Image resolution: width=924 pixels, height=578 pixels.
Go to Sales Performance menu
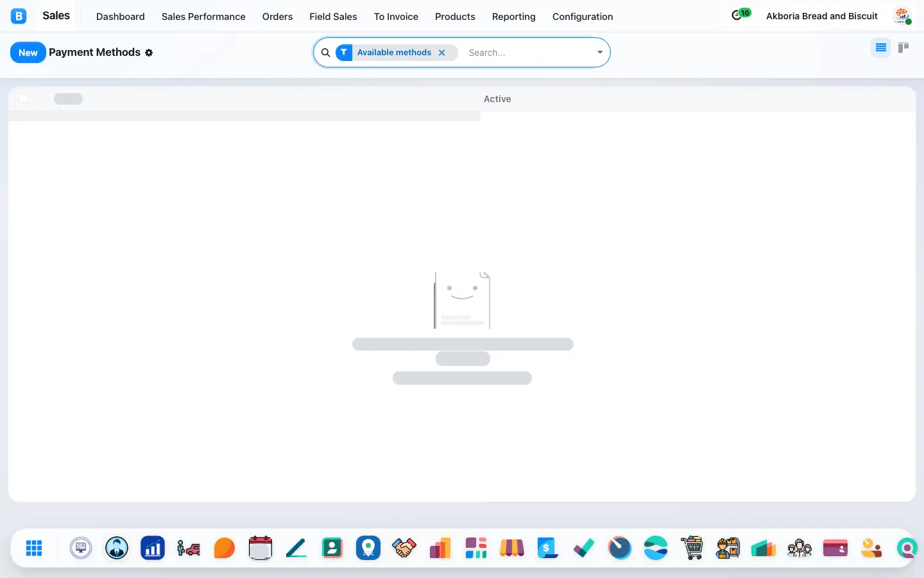[x=203, y=17]
